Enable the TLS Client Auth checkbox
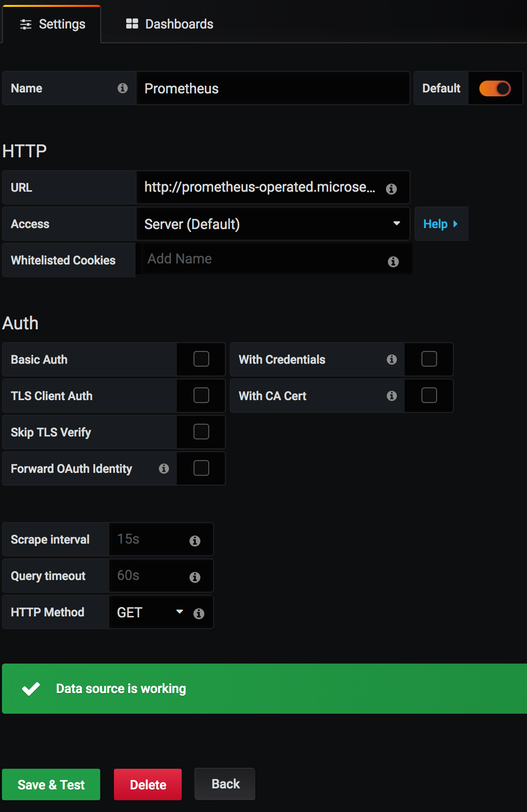527x812 pixels. coord(201,395)
